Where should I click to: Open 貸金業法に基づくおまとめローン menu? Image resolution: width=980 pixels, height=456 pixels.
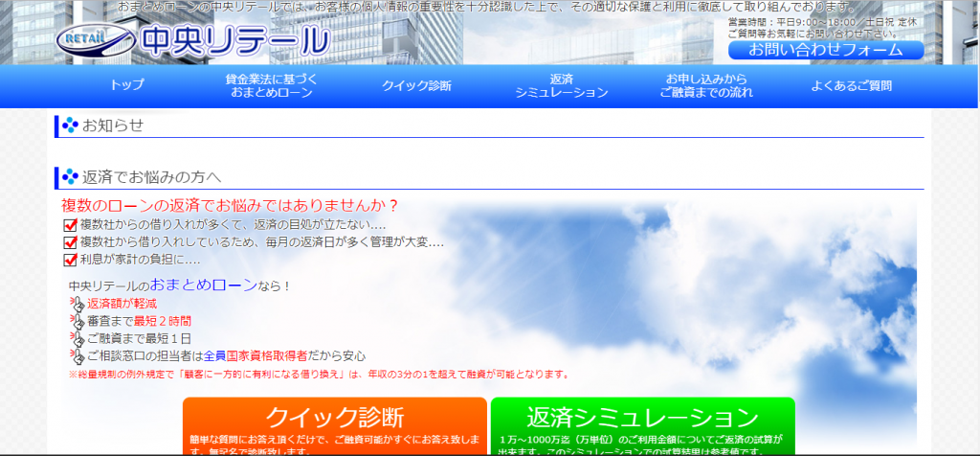coord(271,86)
